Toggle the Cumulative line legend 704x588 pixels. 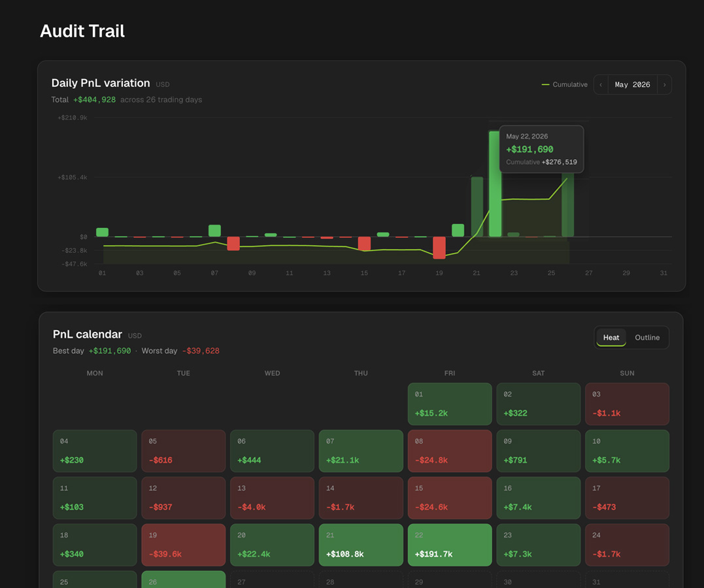(x=564, y=84)
